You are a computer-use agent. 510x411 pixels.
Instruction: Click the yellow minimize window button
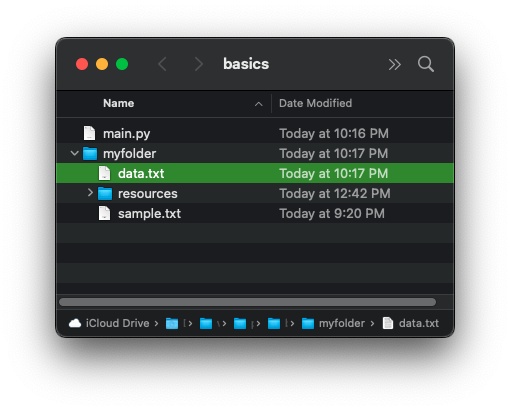point(102,64)
